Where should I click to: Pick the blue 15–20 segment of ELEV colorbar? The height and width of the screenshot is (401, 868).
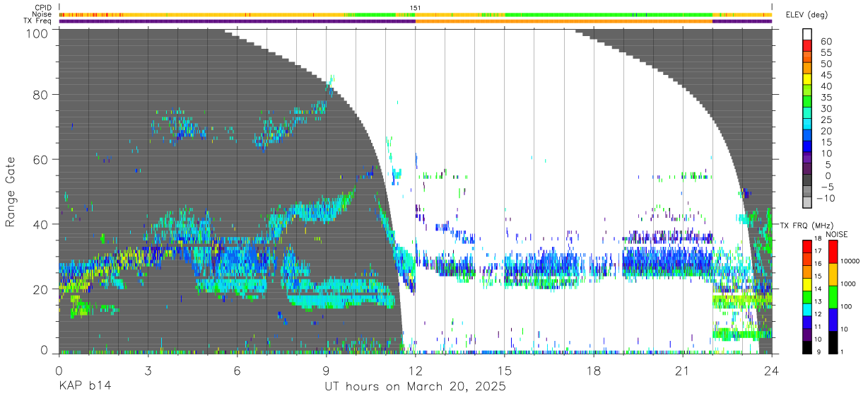tap(807, 136)
